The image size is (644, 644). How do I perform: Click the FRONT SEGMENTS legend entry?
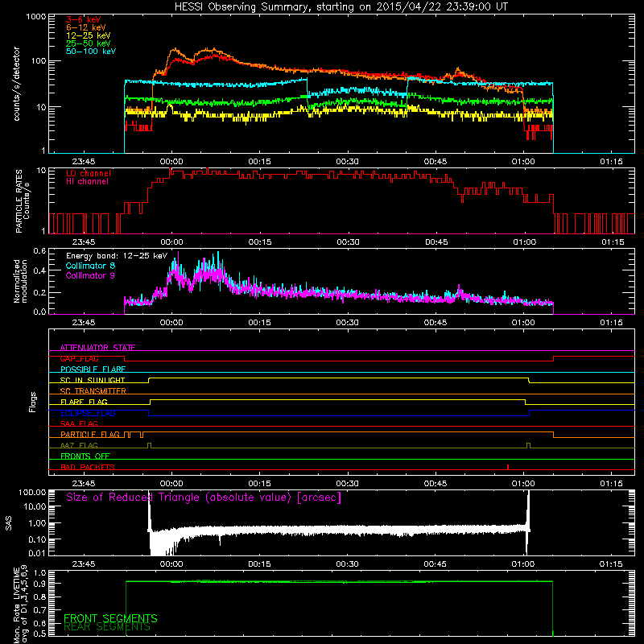click(x=110, y=618)
